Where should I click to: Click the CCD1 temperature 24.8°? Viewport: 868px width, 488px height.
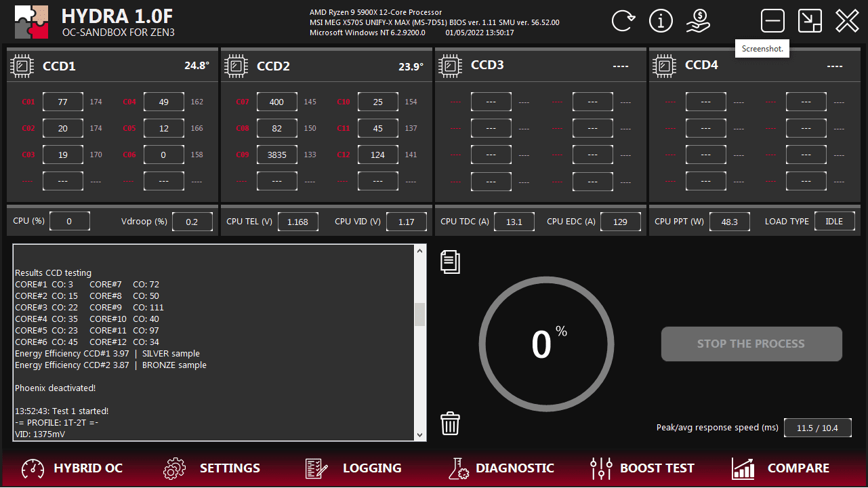tap(197, 66)
